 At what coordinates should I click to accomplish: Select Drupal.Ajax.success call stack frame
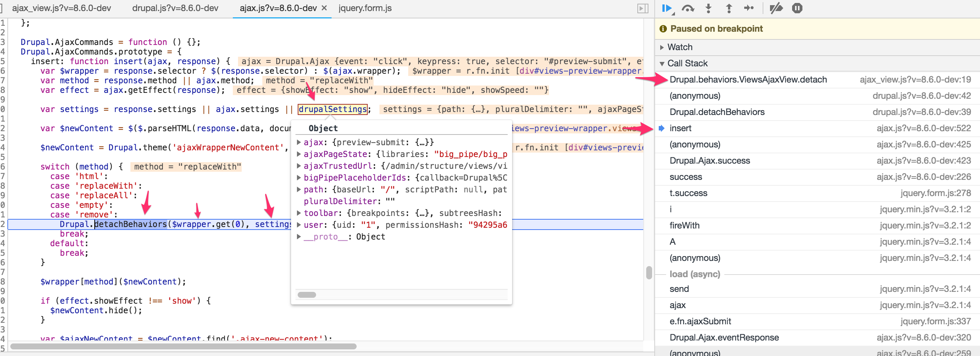click(710, 161)
